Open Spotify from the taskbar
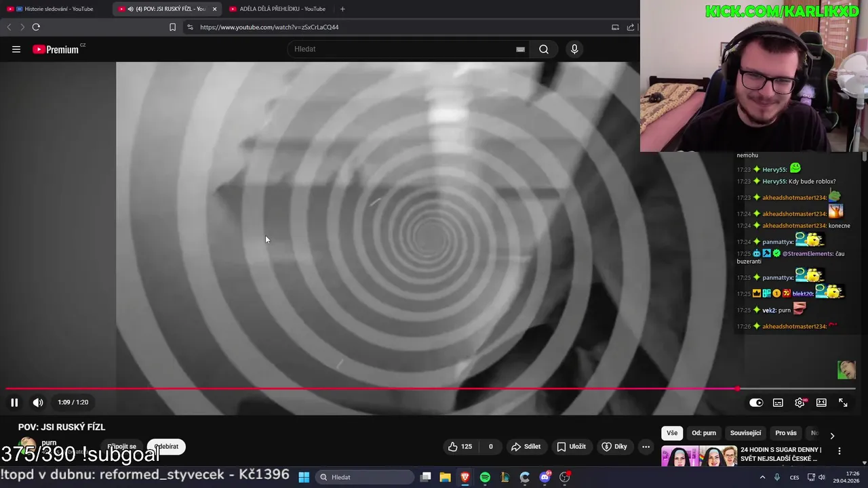The image size is (868, 488). click(x=485, y=477)
